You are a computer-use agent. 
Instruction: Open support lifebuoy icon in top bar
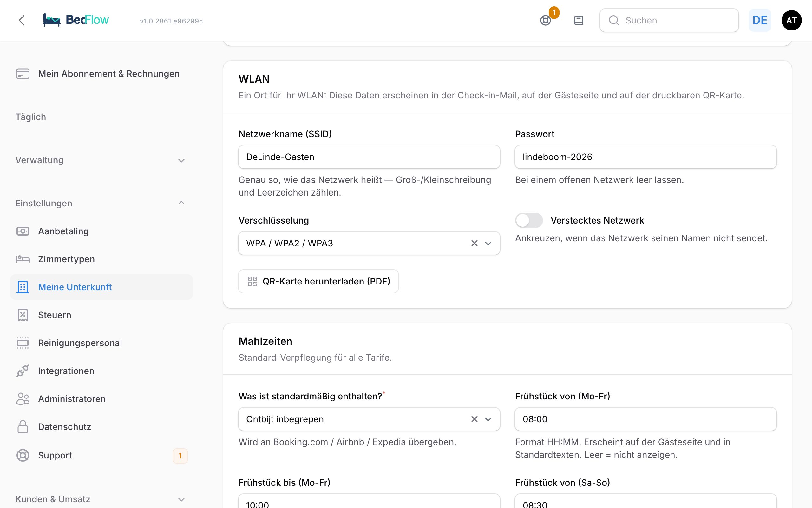[x=546, y=21]
